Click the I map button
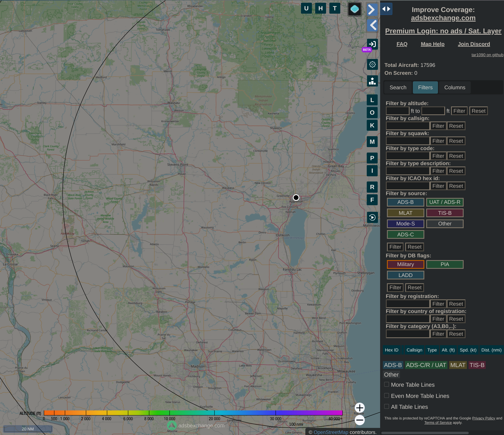 click(x=372, y=171)
